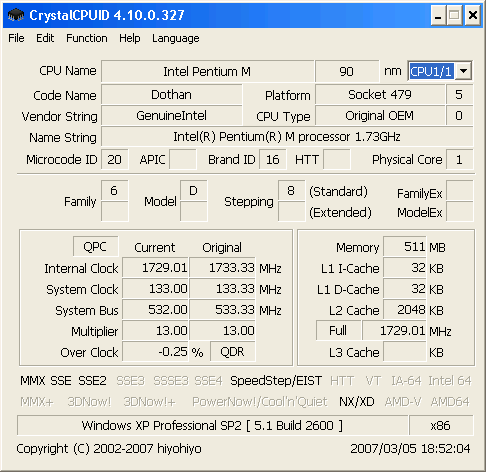Click the original System Clock 133.33
The height and width of the screenshot is (472, 486).
[223, 289]
